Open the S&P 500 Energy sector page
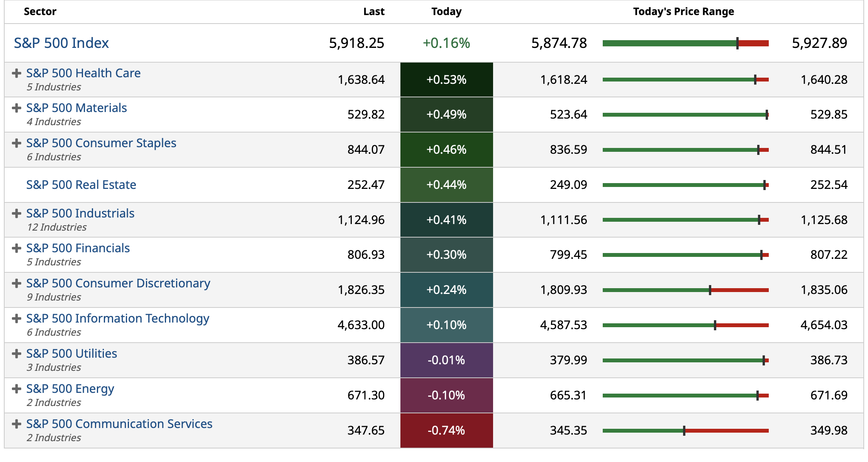 pos(70,389)
